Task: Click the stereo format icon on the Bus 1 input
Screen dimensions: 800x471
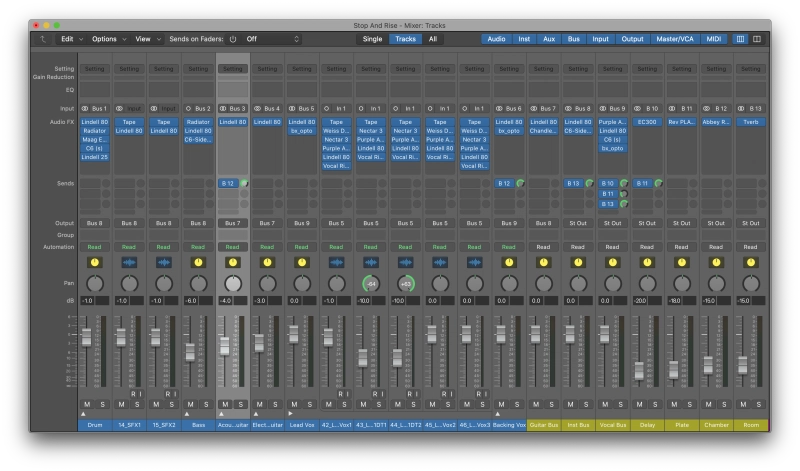Action: [85, 108]
